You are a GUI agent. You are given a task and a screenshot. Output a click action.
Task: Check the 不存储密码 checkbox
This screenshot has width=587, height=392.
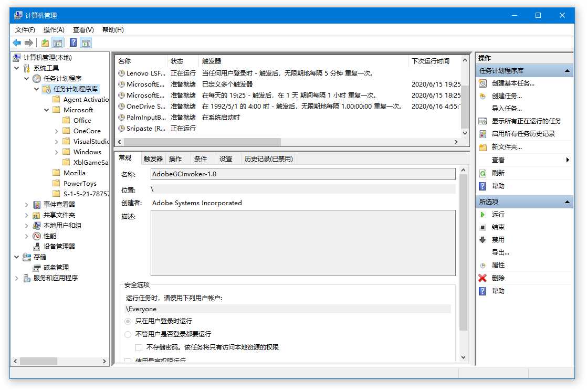[139, 347]
